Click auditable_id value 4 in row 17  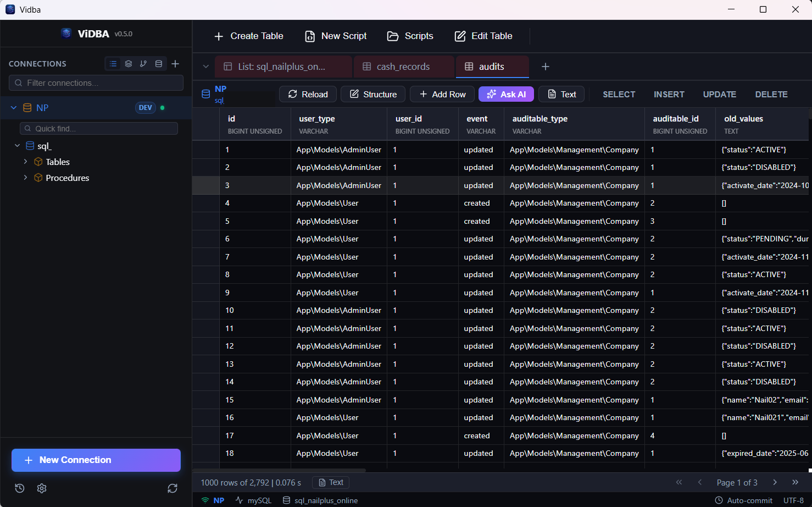(680, 436)
